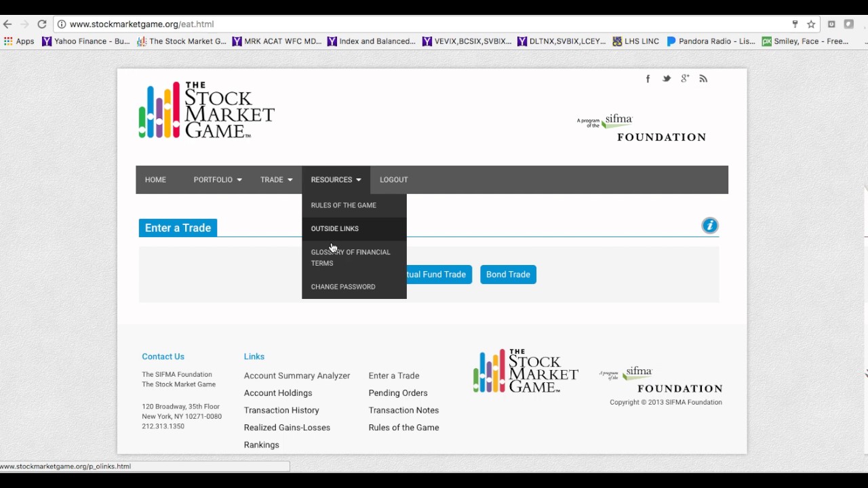Open Account Holdings footer link
Screen dimensions: 868x488
(278, 393)
